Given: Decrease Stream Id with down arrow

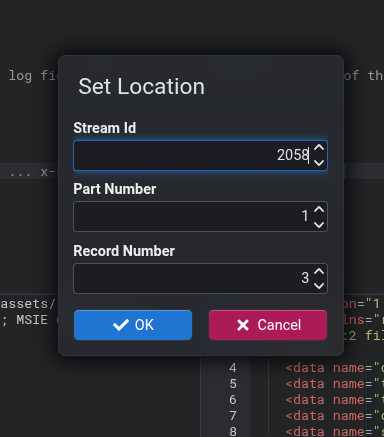Looking at the screenshot, I should coord(319,163).
